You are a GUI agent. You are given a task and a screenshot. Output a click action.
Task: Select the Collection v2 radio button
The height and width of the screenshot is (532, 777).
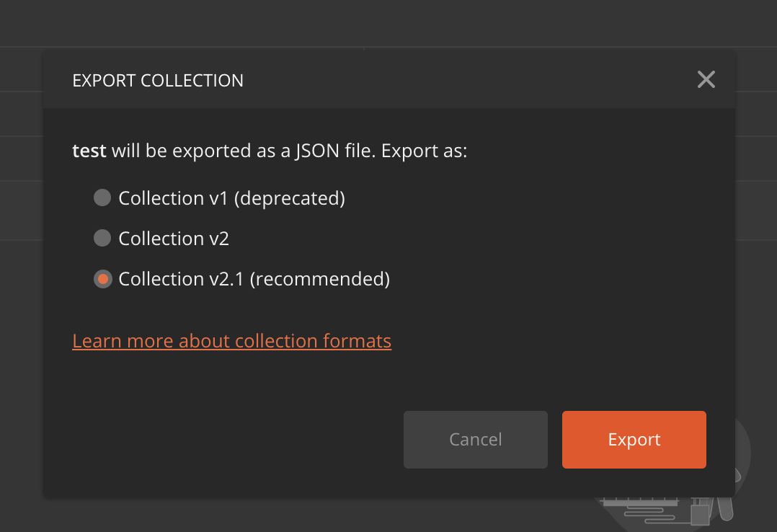[x=102, y=238]
